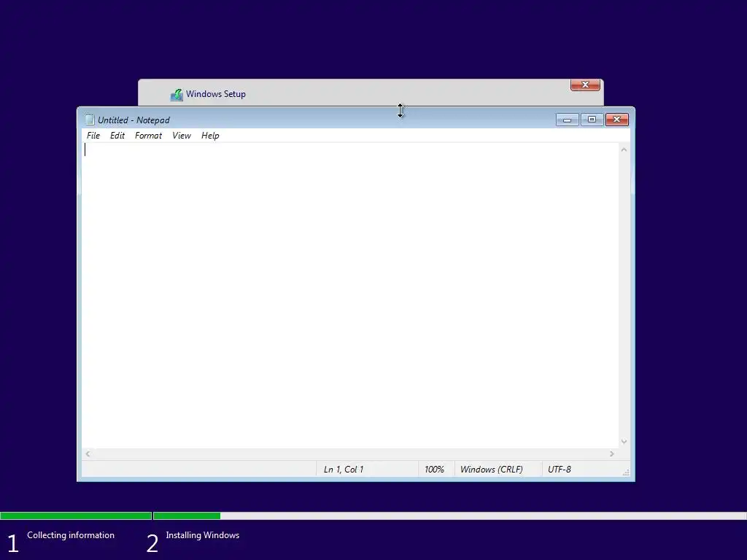Click the Notepad icon in the title bar
The image size is (747, 560).
pos(90,120)
